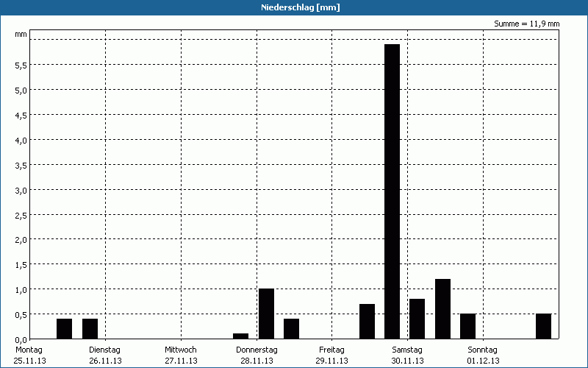Click the 1,5 y-axis value
The image size is (588, 368).
click(x=21, y=265)
